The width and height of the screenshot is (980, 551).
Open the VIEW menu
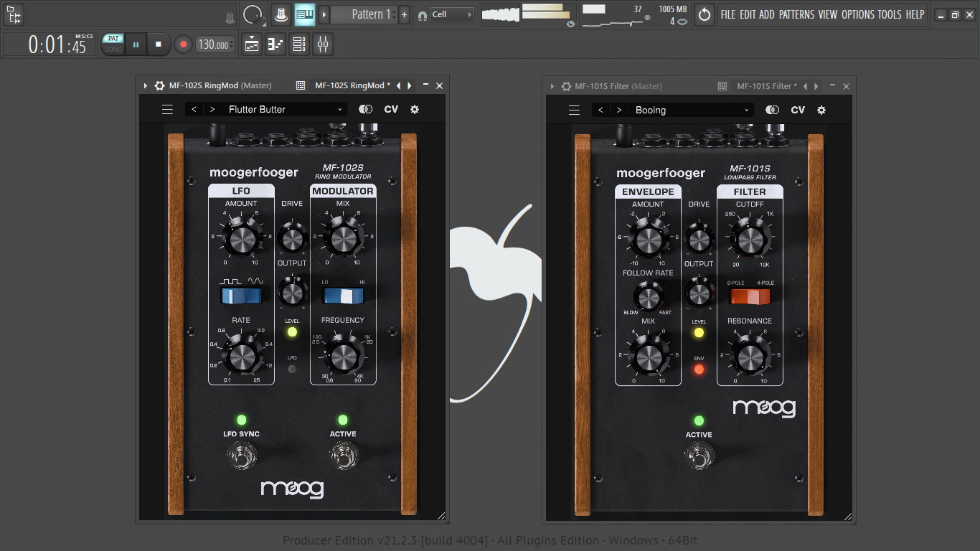pos(828,14)
